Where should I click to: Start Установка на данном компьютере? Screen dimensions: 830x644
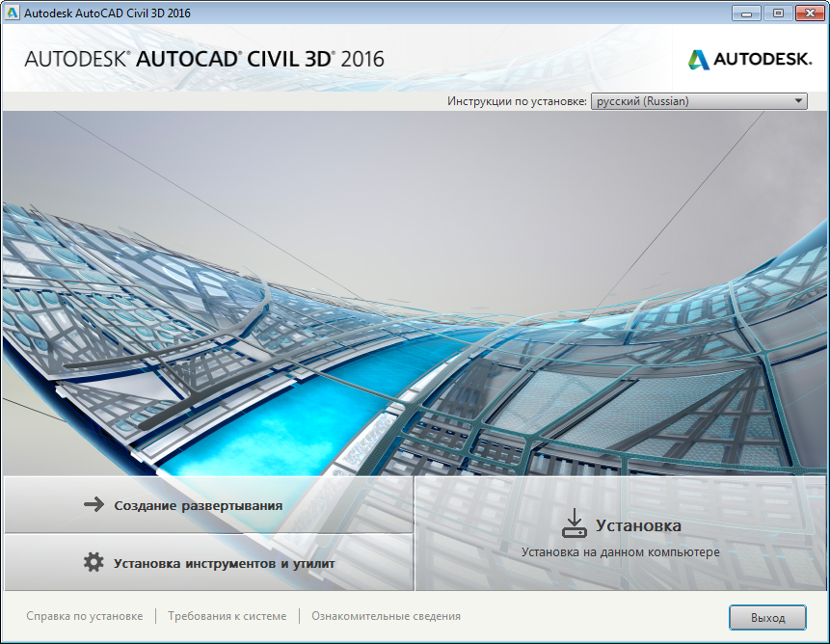pyautogui.click(x=621, y=533)
